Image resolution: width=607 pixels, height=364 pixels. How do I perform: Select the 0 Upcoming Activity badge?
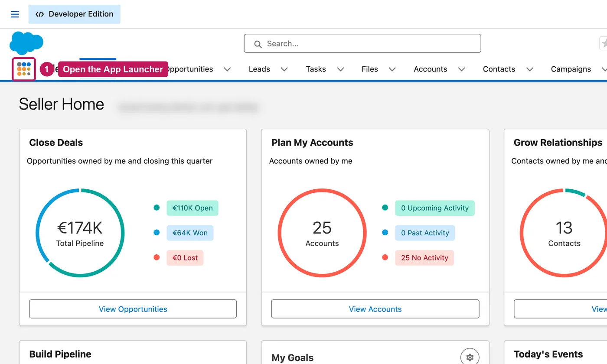tap(435, 208)
